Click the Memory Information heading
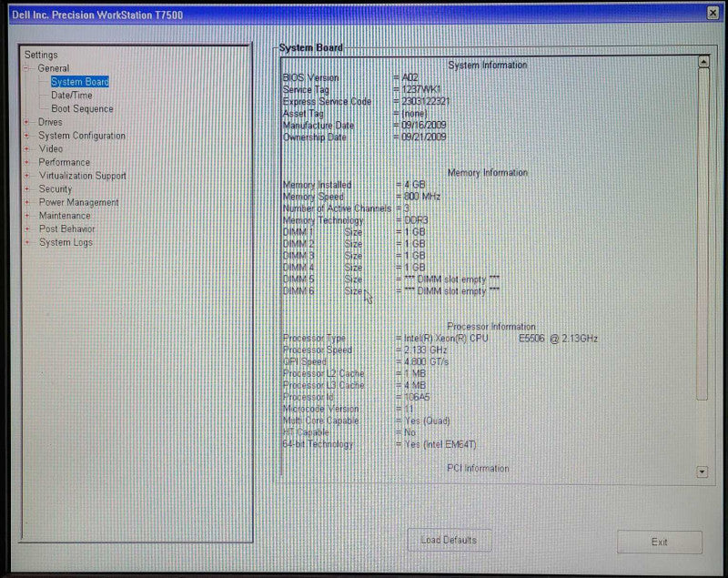This screenshot has width=728, height=578. [x=488, y=173]
